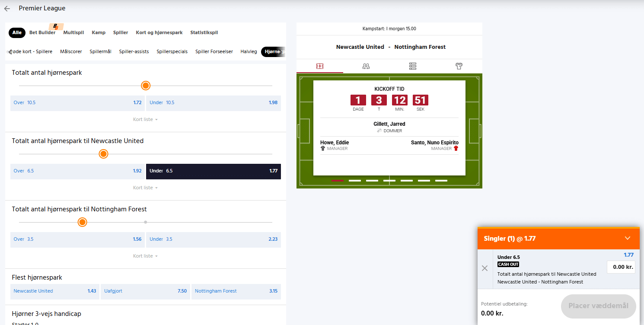Select Under 10.5 total corners at 1.98
Image resolution: width=644 pixels, height=325 pixels.
(214, 103)
